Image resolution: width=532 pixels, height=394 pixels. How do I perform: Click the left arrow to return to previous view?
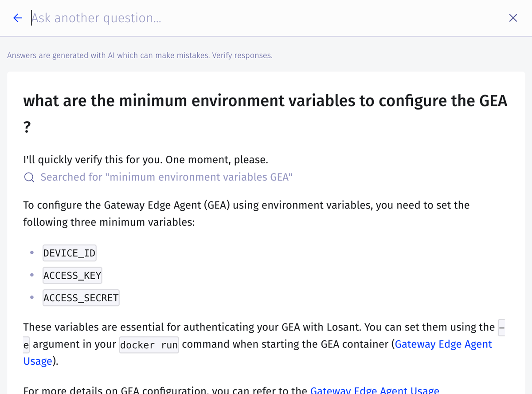point(17,18)
